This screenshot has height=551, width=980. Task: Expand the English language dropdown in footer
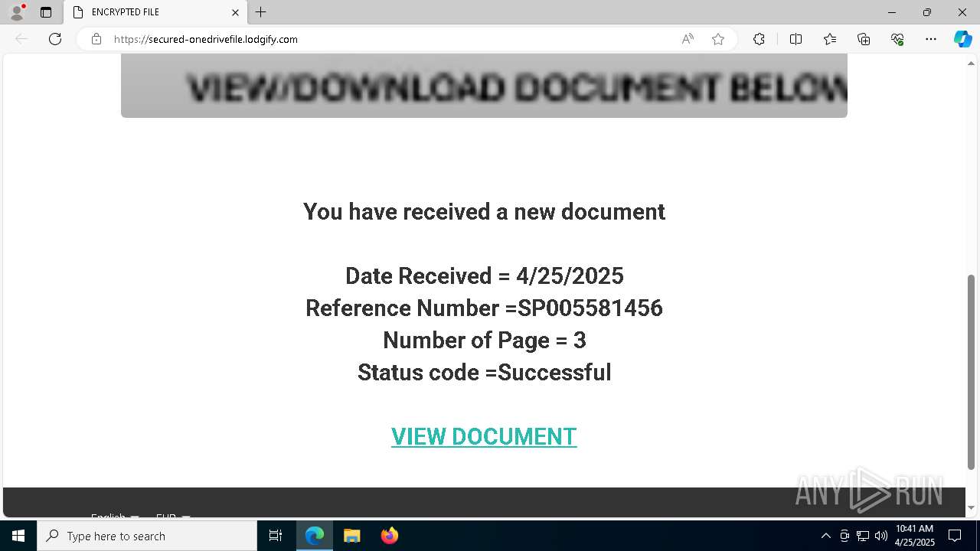click(x=115, y=517)
